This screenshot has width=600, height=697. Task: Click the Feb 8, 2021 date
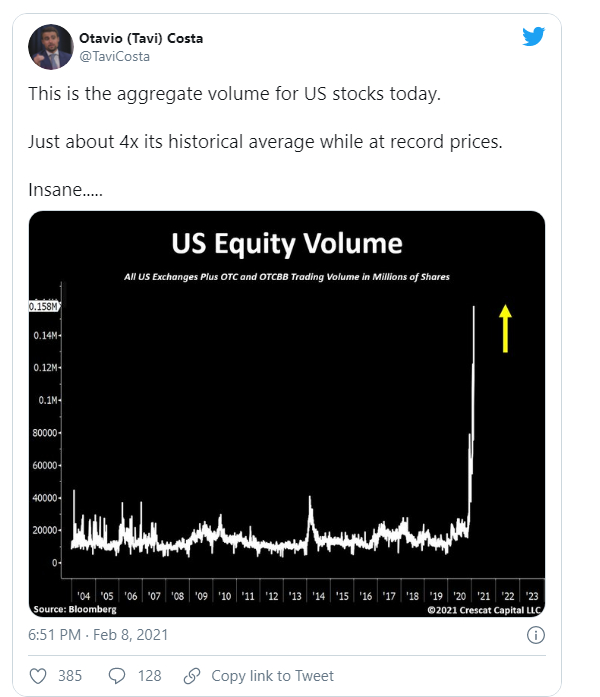coord(131,635)
